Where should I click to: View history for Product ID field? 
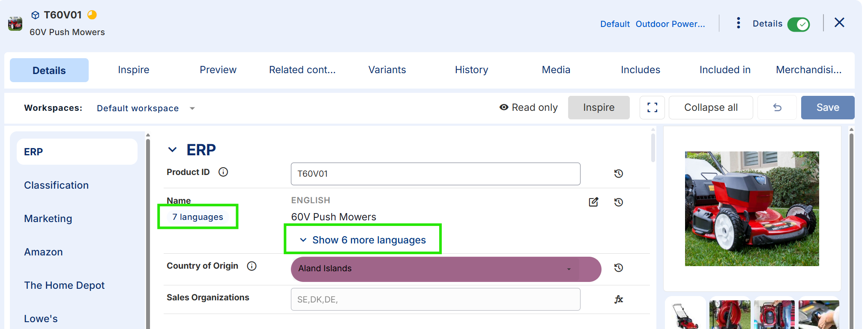pyautogui.click(x=618, y=174)
